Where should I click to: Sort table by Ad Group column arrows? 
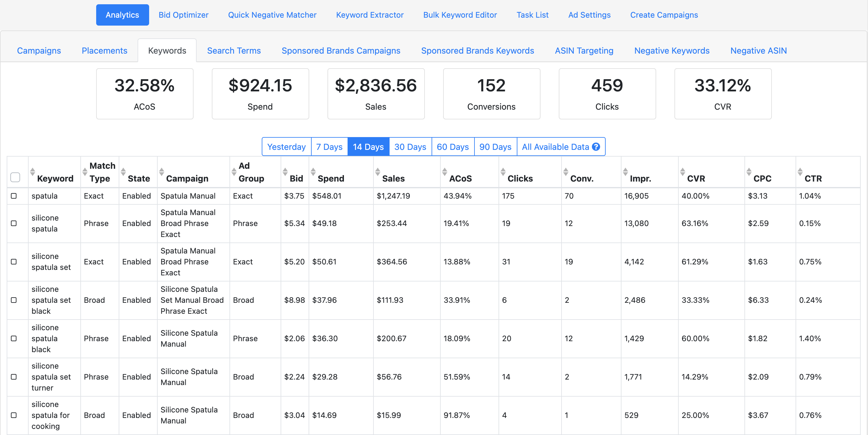(234, 172)
